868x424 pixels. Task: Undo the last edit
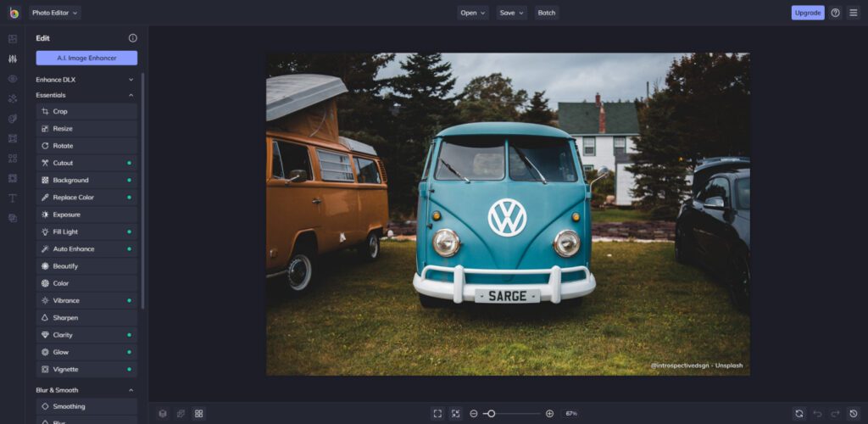(x=818, y=414)
